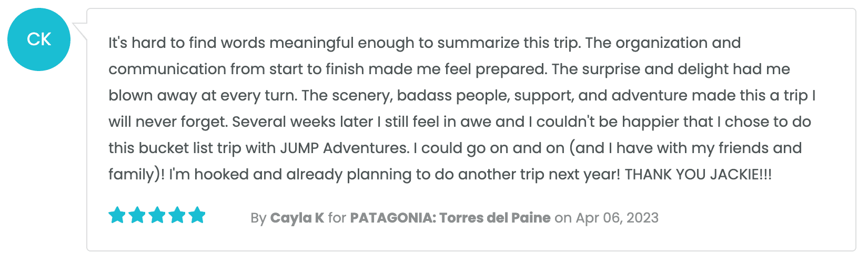Open reviewer Cayla K's name
Screen dimensions: 868x262
(297, 218)
